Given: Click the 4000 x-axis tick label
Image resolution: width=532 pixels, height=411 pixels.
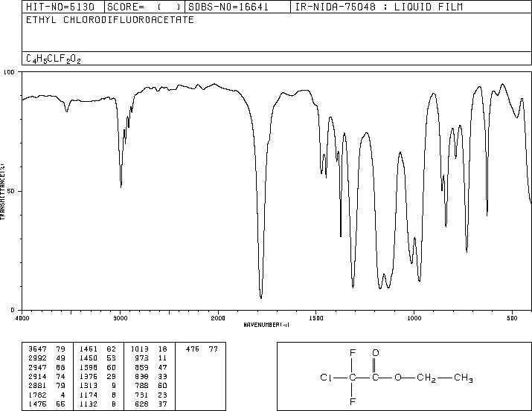Looking at the screenshot, I should pos(22,318).
